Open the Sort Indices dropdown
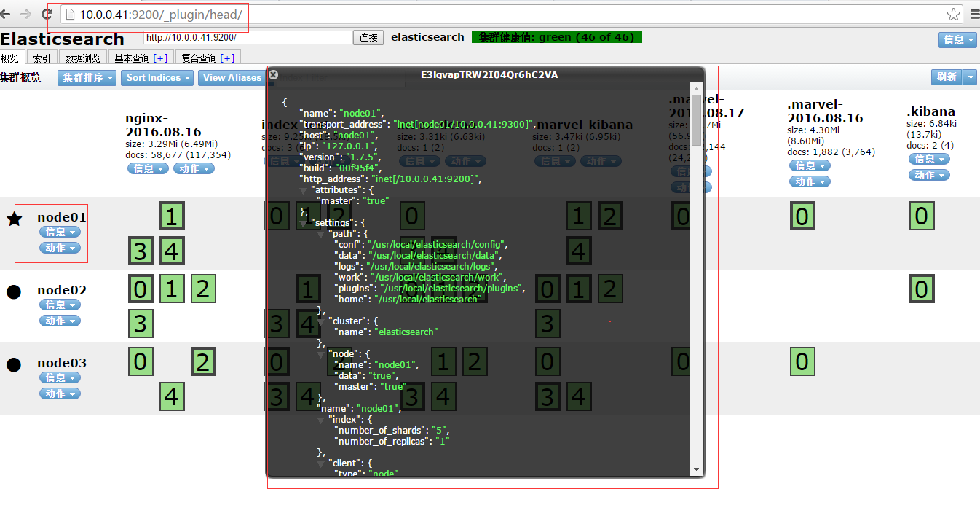 (157, 77)
